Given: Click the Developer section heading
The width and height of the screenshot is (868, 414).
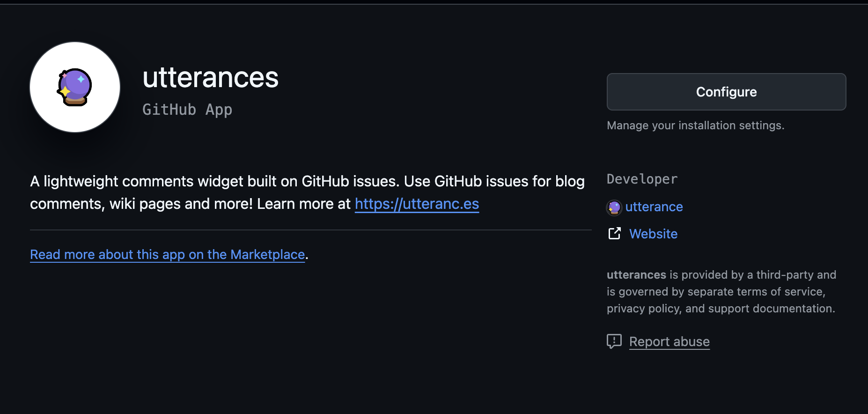Looking at the screenshot, I should (x=642, y=179).
